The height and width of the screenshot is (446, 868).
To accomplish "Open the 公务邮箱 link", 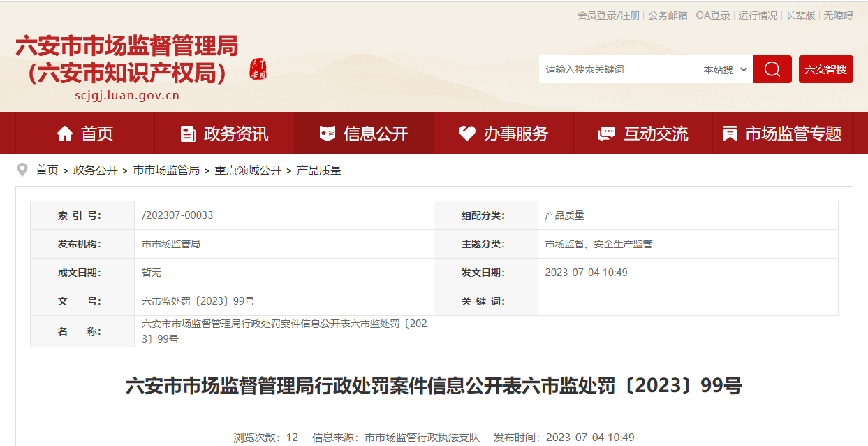I will point(668,15).
